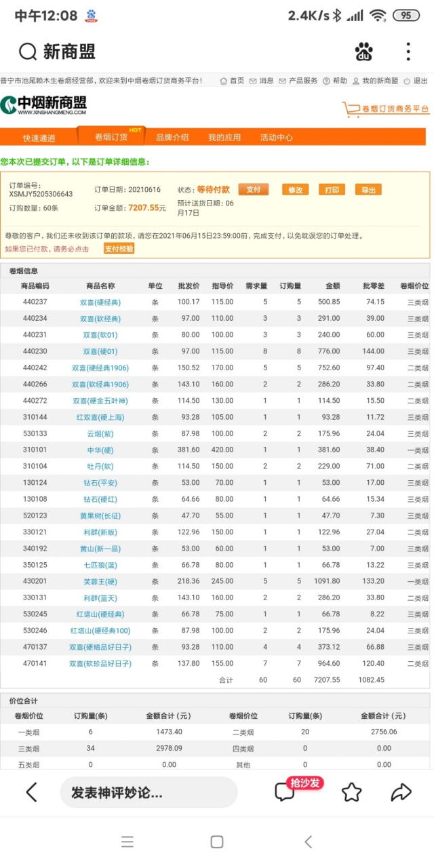Open the Baidu paw icon
434x868 pixels.
coord(364,52)
